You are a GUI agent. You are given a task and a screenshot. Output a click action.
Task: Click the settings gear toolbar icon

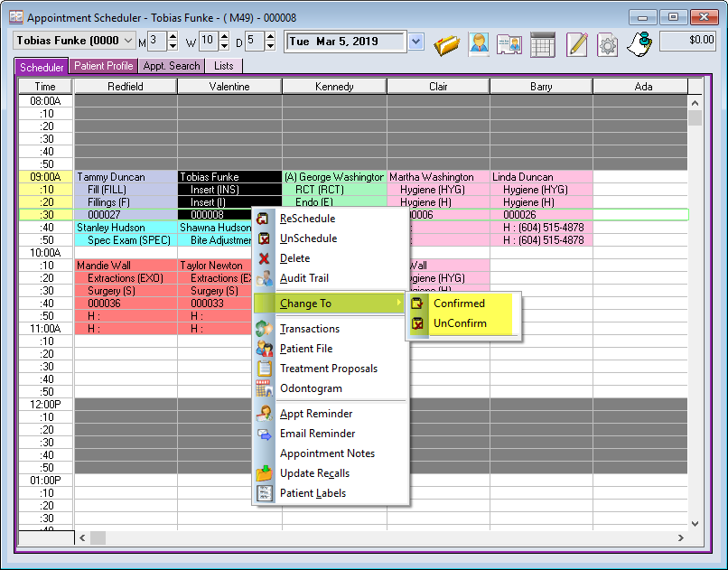point(607,43)
